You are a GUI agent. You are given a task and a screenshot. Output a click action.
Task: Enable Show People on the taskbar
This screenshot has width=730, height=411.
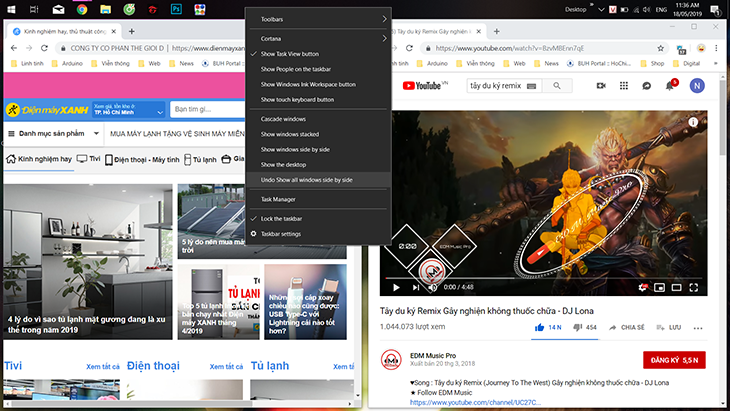coord(319,69)
